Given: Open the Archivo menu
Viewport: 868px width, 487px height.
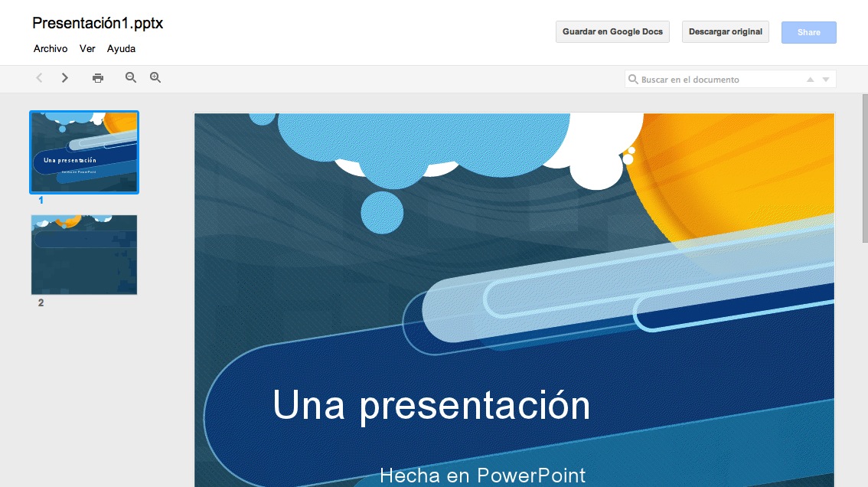Looking at the screenshot, I should [x=51, y=49].
